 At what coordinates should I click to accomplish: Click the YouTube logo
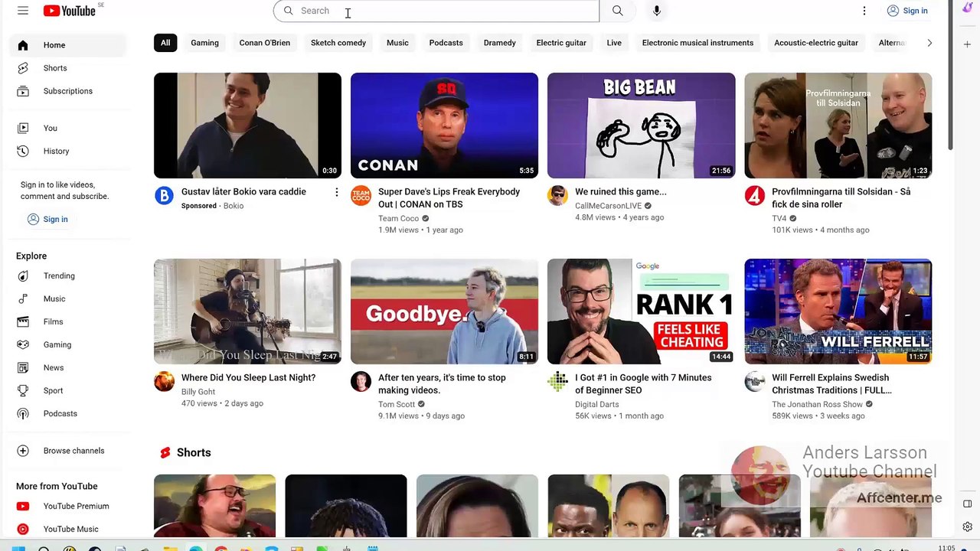(70, 11)
